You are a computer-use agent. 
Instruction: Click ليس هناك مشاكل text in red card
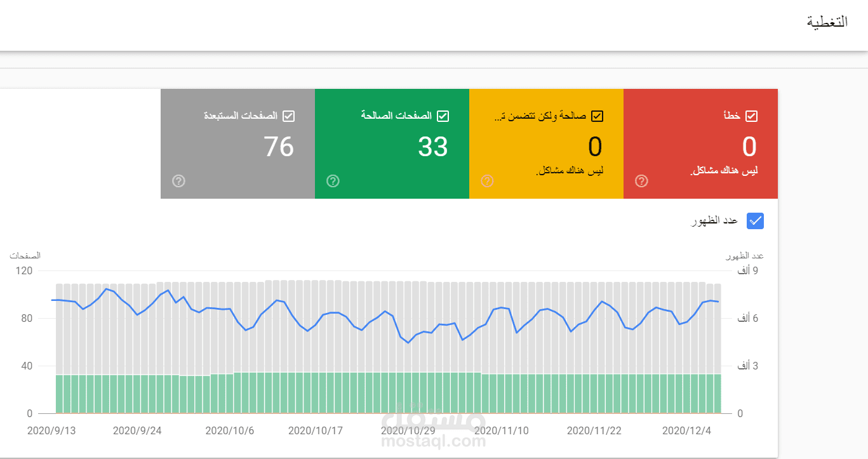coord(723,171)
